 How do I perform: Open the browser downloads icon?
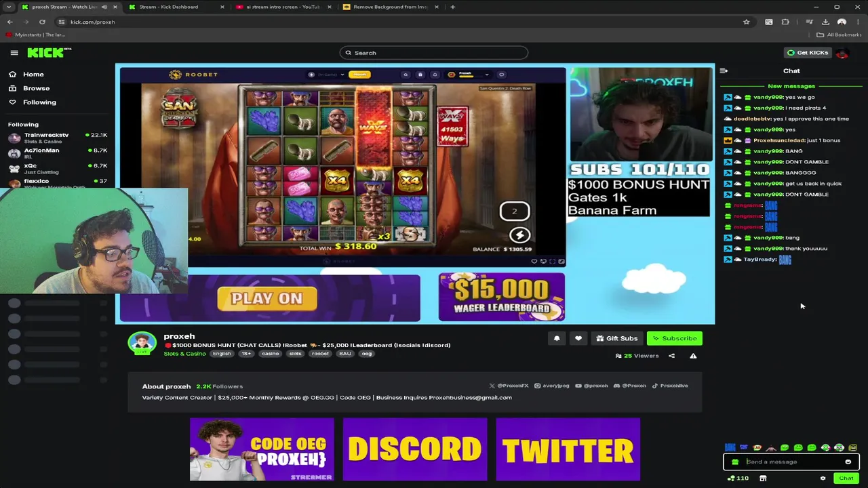click(x=825, y=22)
